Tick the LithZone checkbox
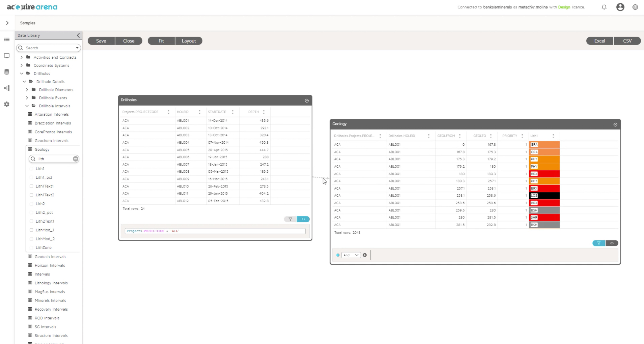 click(32, 248)
